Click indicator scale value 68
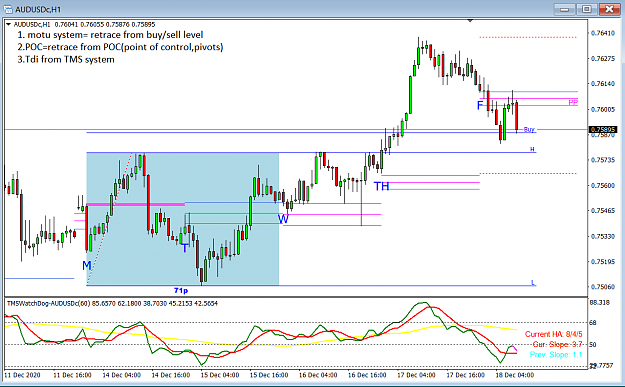Screen dimensions: 625x387 (593, 322)
